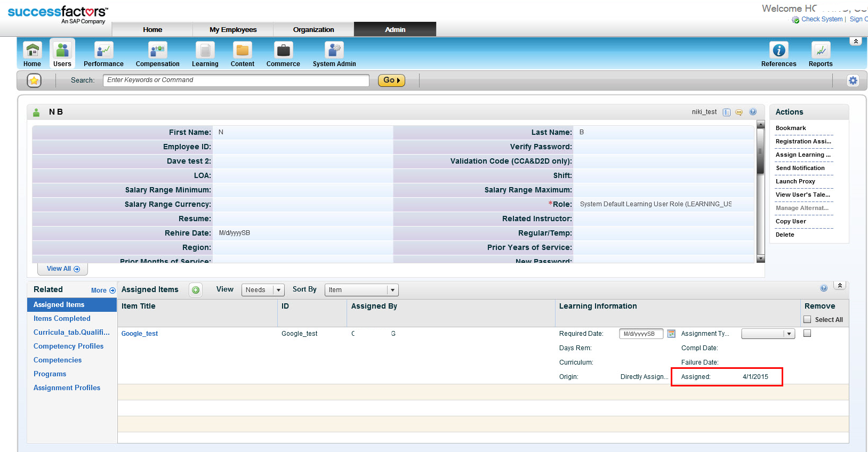Select Assigned Items in Related list
This screenshot has width=868, height=452.
pos(72,305)
